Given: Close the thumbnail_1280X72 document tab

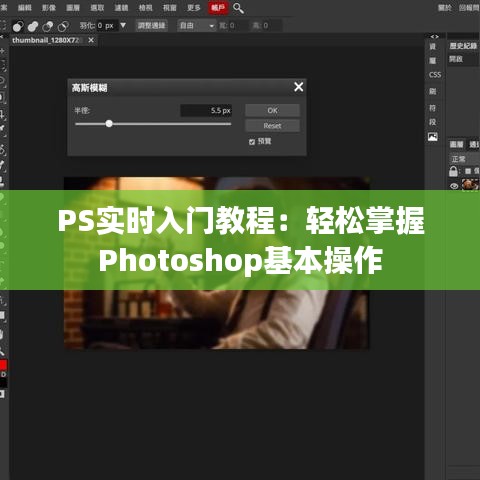Looking at the screenshot, I should tap(91, 40).
